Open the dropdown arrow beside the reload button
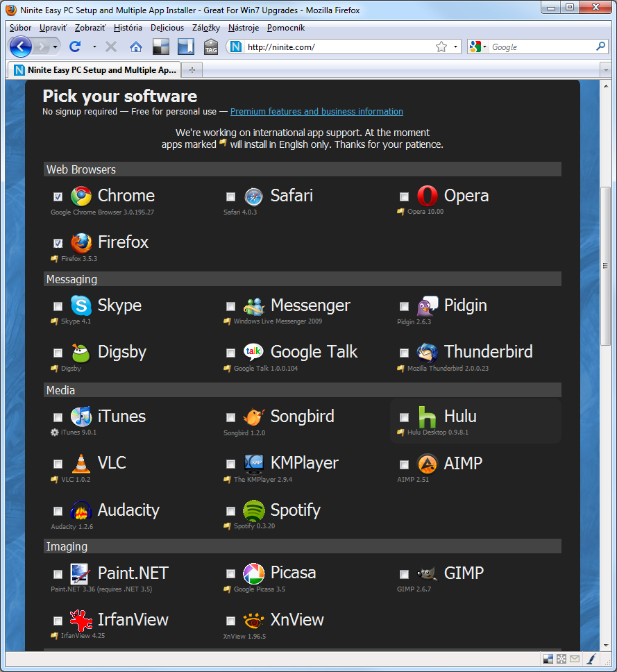 [x=94, y=47]
